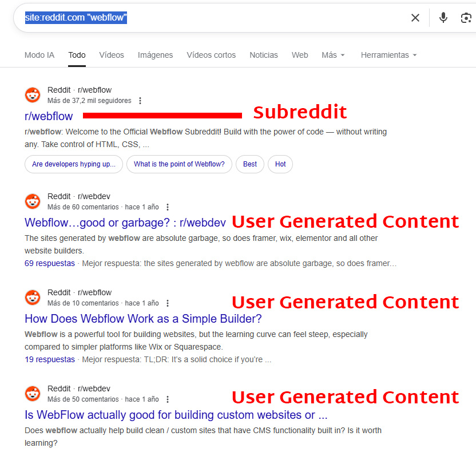Image resolution: width=476 pixels, height=452 pixels.
Task: Switch to the Noticias tab
Action: click(x=264, y=55)
